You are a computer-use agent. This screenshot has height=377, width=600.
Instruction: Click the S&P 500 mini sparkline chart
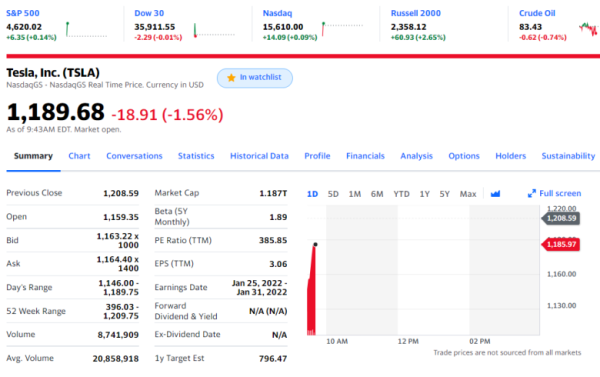[x=86, y=29]
